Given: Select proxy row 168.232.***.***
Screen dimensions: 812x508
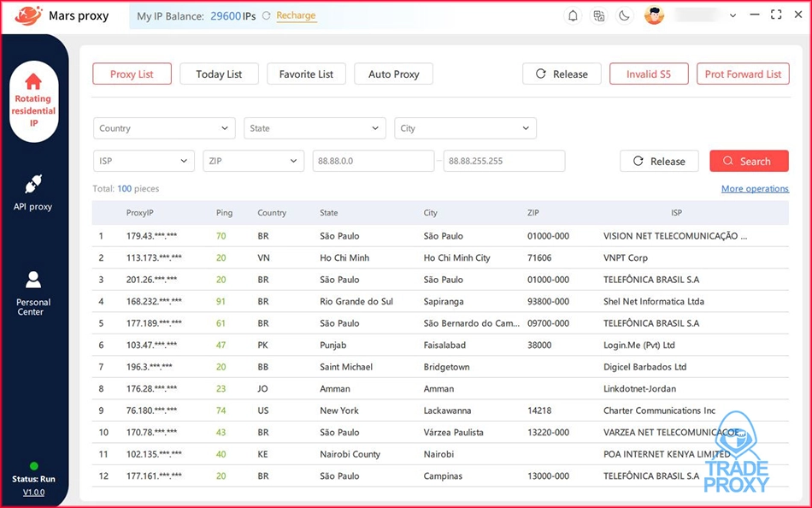Looking at the screenshot, I should pos(440,301).
